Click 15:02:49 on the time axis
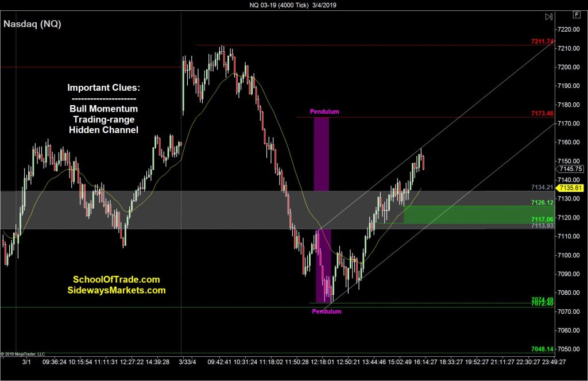Screen dimensions: 588x381 tap(400, 362)
